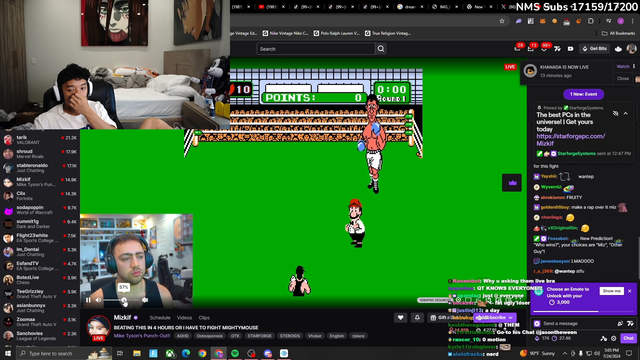The image size is (640, 360).
Task: Click the taskbar Type here to search box
Action: point(63,353)
